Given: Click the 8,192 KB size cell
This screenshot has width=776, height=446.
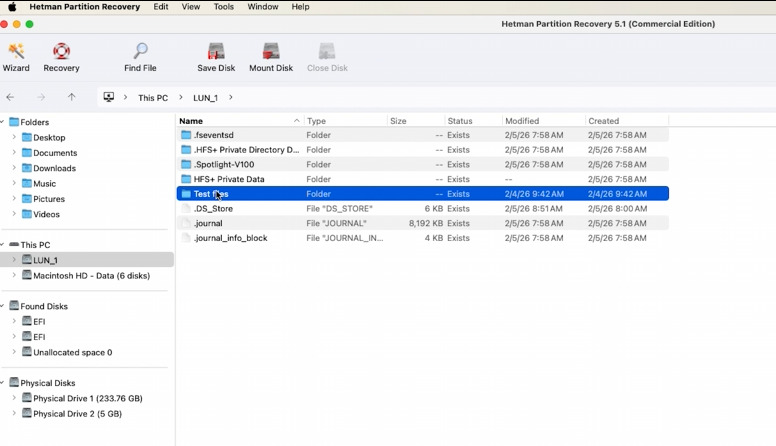Looking at the screenshot, I should tap(426, 223).
